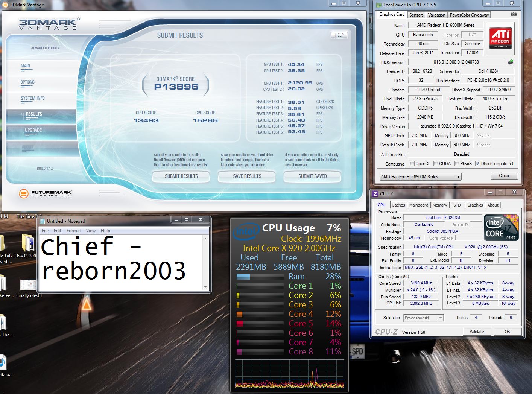The width and height of the screenshot is (532, 394).
Task: Click the Close button in GPU-Z
Action: [504, 176]
